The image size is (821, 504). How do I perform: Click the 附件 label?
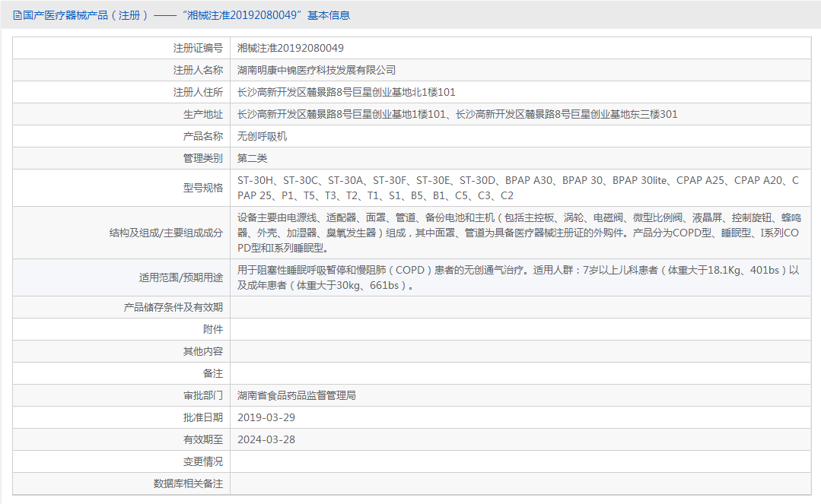pos(212,329)
